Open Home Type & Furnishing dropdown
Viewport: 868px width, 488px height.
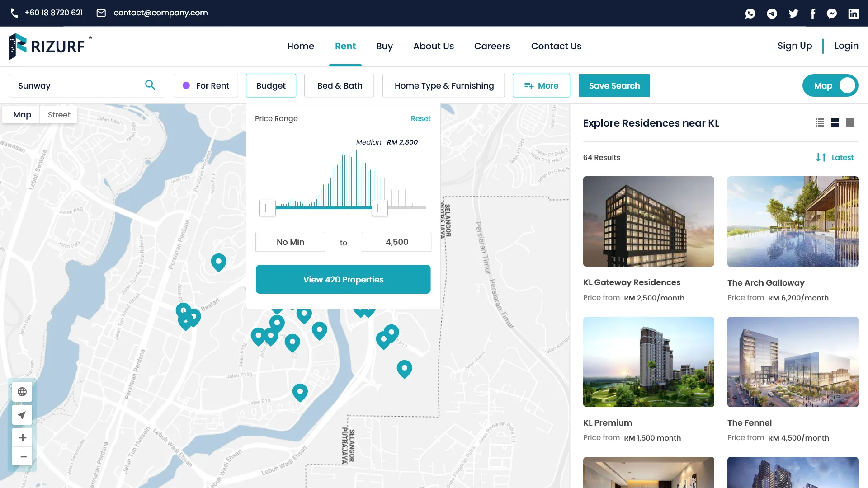click(443, 85)
